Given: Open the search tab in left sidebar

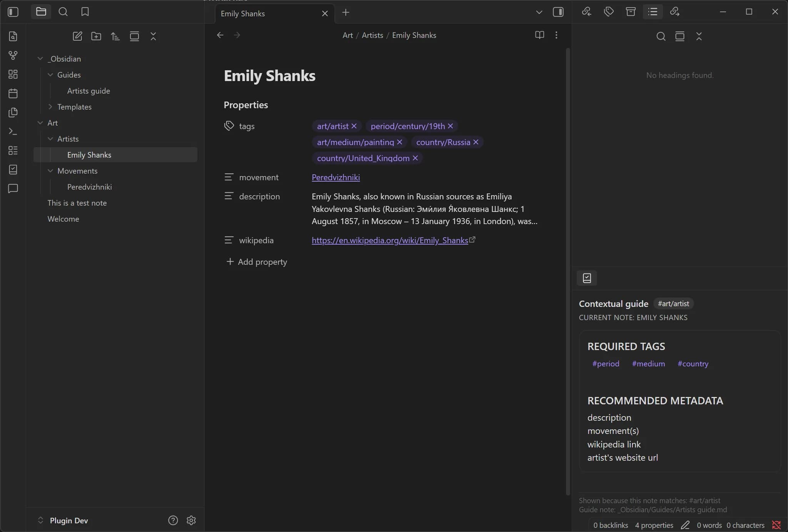Looking at the screenshot, I should (x=63, y=12).
